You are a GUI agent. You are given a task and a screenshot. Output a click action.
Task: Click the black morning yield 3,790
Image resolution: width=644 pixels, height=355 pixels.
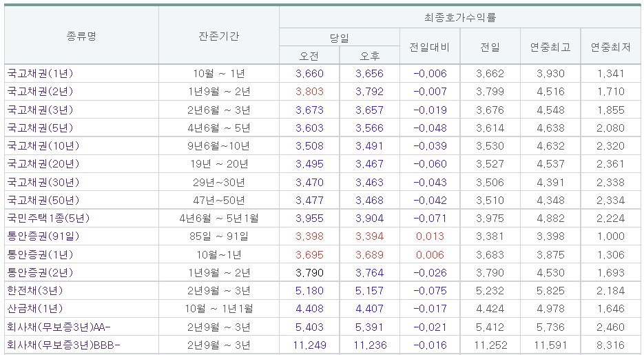[309, 272]
